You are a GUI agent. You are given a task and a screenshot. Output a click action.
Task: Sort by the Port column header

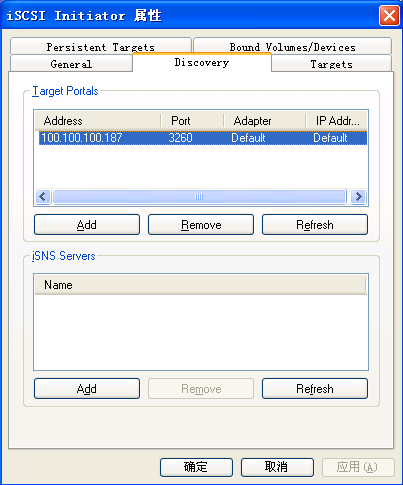pos(192,121)
